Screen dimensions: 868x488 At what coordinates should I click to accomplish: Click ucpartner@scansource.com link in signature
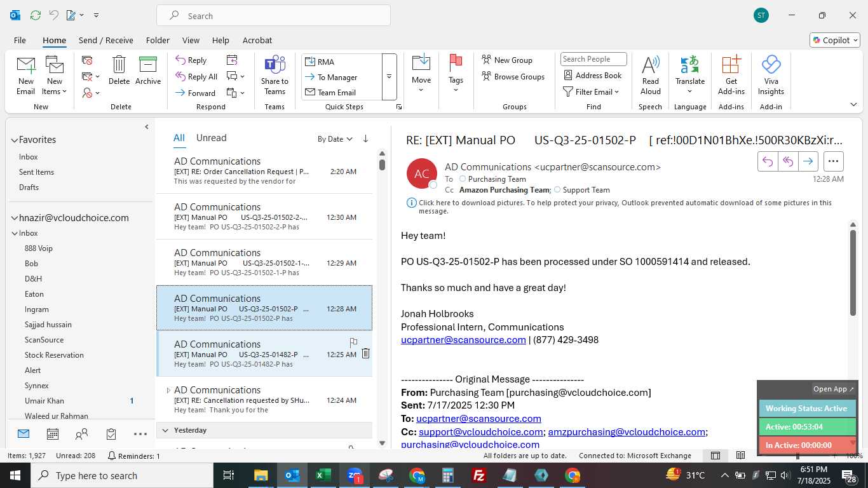(463, 340)
